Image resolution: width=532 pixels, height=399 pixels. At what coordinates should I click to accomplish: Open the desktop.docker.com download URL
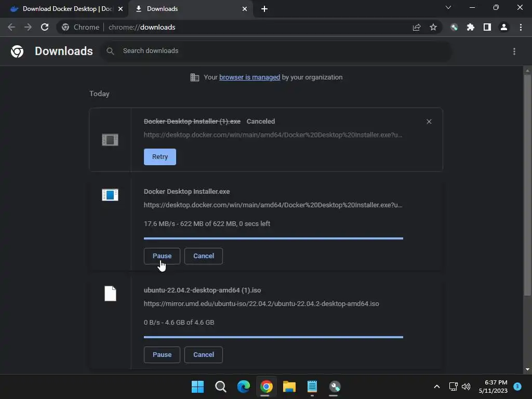pos(273,205)
